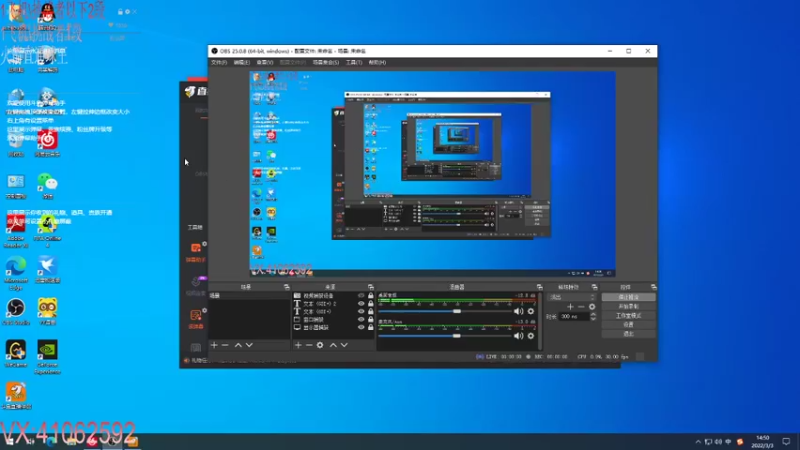Toggle lock on the video capture device source

tap(371, 296)
